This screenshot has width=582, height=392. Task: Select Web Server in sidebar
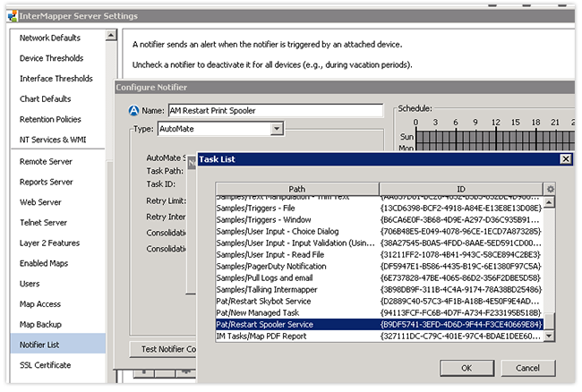[x=40, y=202]
